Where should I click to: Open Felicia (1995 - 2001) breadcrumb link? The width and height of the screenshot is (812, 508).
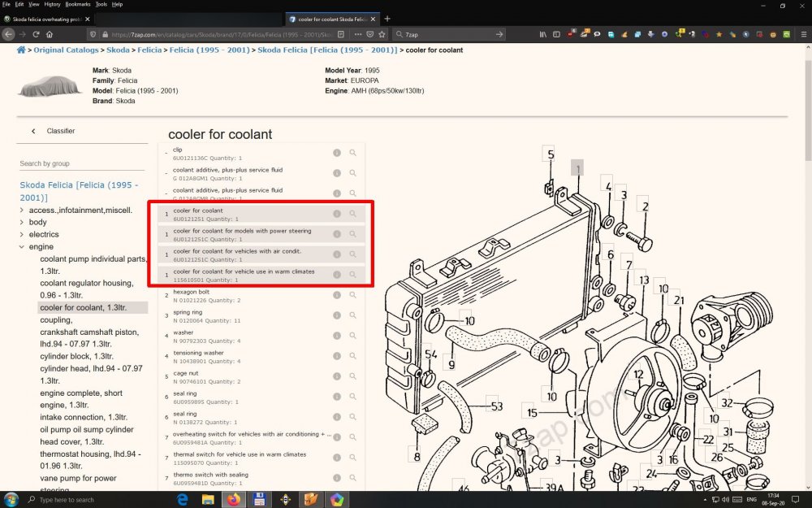click(x=210, y=50)
